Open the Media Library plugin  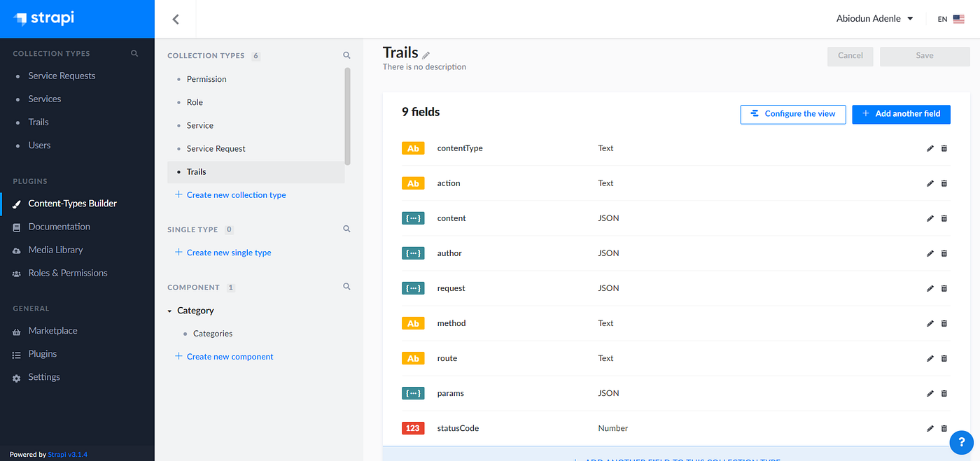[55, 249]
